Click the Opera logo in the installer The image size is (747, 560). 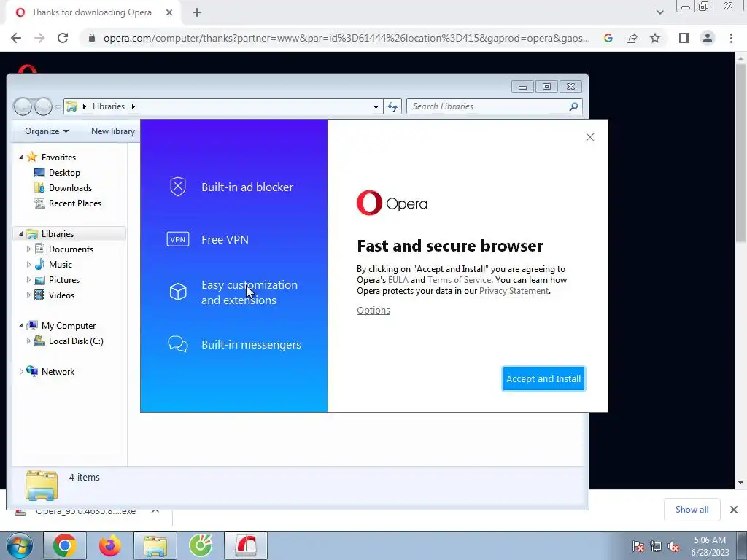tap(392, 203)
